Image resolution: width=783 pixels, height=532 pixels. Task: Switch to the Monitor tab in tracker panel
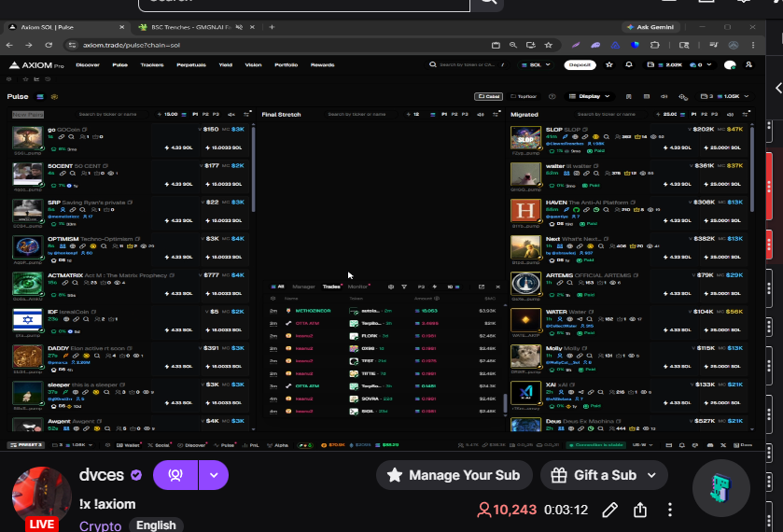pos(357,287)
